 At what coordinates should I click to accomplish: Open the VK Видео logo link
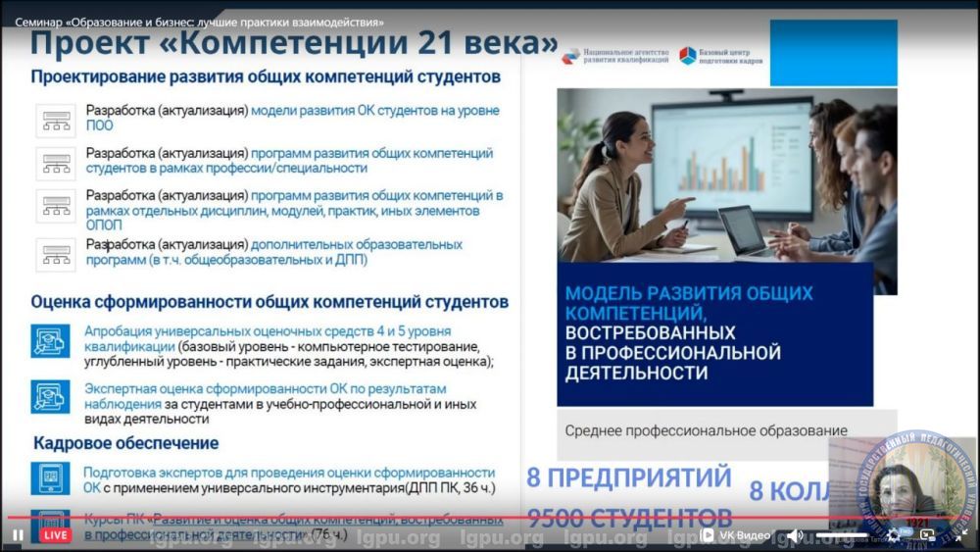pos(736,535)
